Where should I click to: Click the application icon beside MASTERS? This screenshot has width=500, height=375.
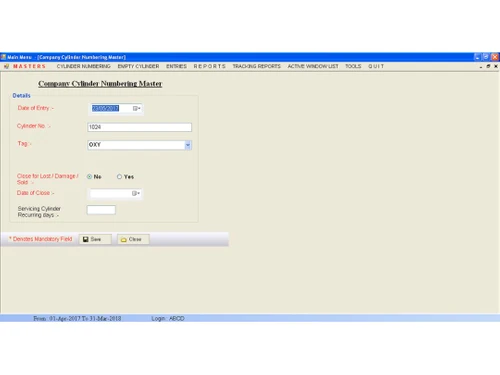coord(6,66)
